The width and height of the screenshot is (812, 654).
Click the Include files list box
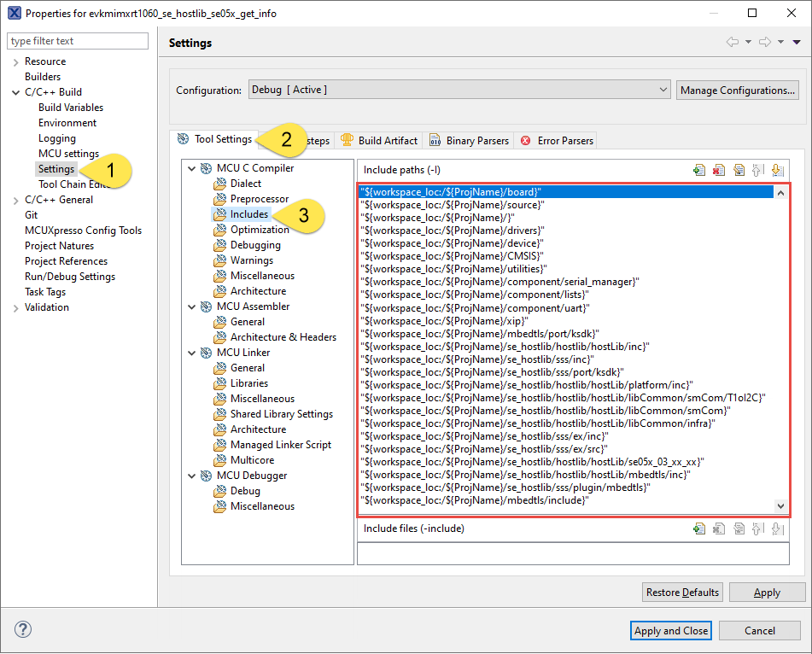click(573, 553)
